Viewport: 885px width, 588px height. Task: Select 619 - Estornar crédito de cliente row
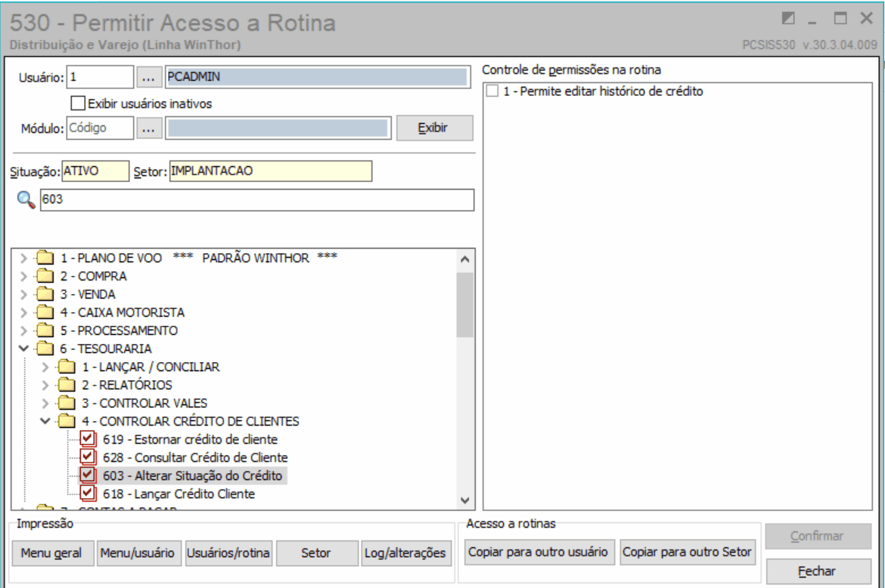pos(190,439)
